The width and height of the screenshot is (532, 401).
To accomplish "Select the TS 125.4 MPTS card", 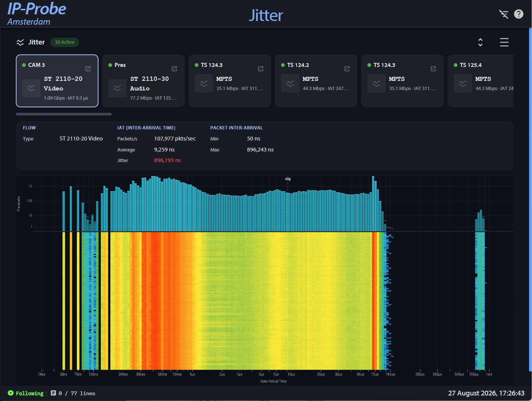I will click(481, 81).
